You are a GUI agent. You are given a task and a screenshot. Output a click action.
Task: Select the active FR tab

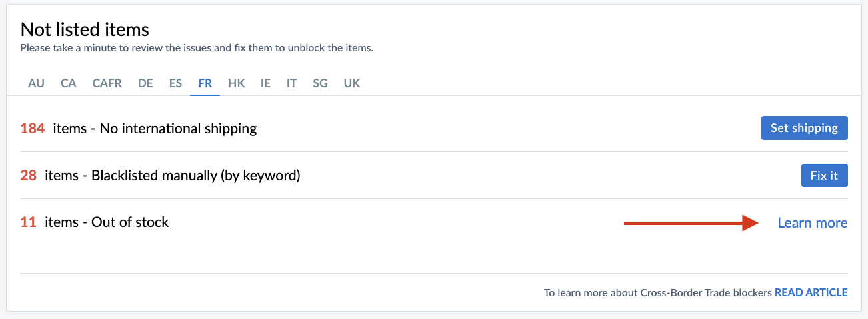tap(205, 83)
